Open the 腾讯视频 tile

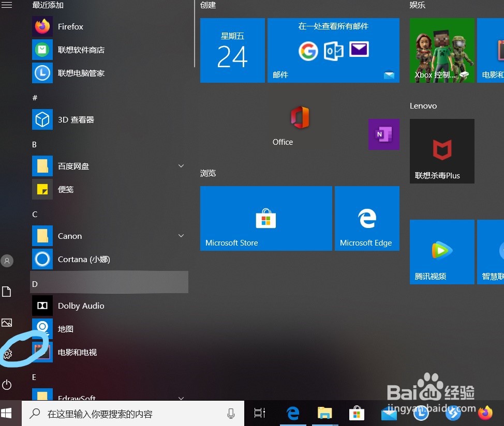[x=442, y=252]
